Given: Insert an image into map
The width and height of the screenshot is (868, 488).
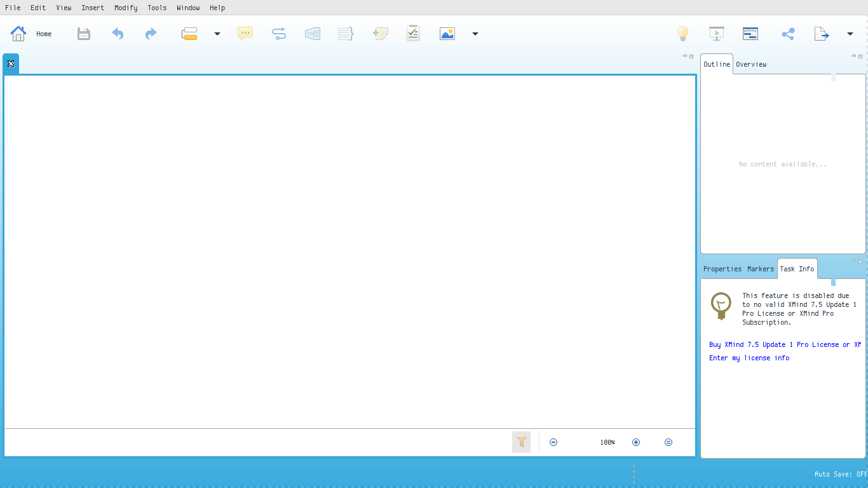Looking at the screenshot, I should pyautogui.click(x=447, y=34).
